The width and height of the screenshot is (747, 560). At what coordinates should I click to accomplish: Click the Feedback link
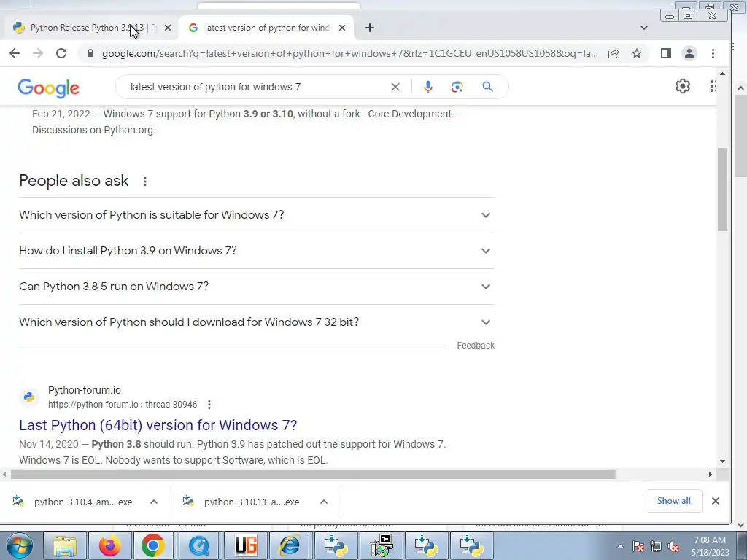pos(476,346)
